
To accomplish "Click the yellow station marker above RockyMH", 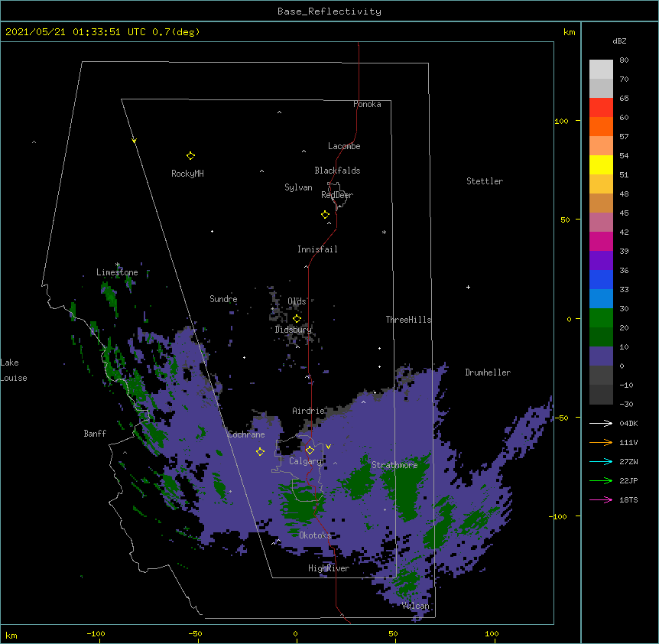I will tap(190, 156).
